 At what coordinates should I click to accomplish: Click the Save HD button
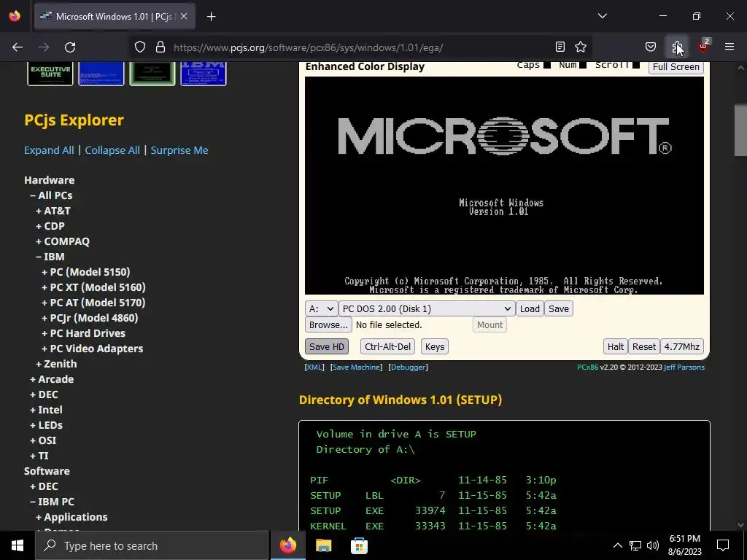[x=327, y=346]
